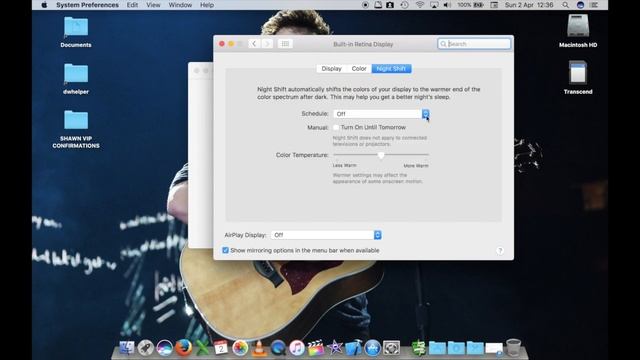Image resolution: width=640 pixels, height=360 pixels.
Task: Click the More Warm label
Action: coord(416,166)
